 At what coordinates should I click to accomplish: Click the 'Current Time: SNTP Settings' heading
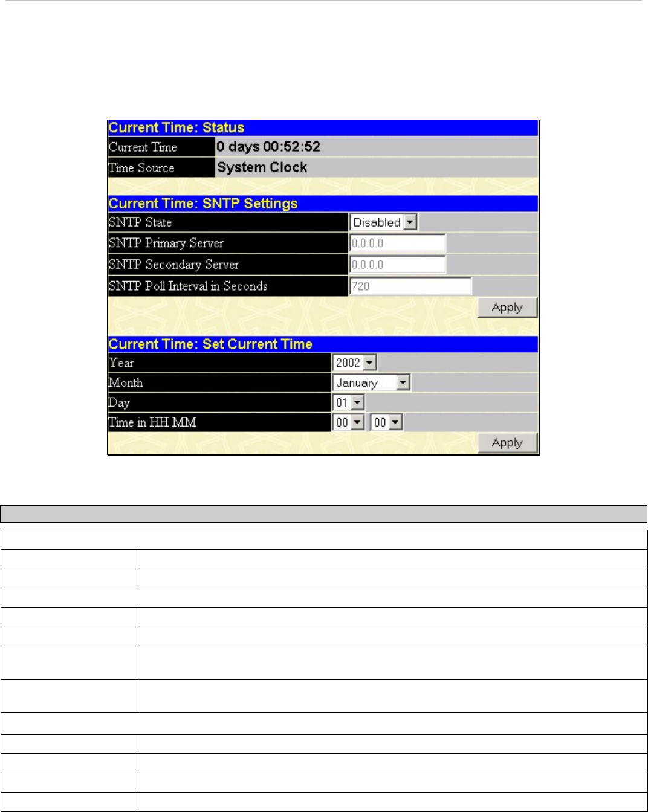click(x=203, y=204)
